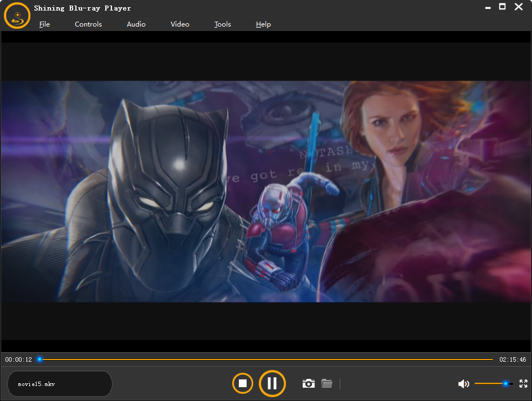532x401 pixels.
Task: Open the Audio menu
Action: coord(136,24)
